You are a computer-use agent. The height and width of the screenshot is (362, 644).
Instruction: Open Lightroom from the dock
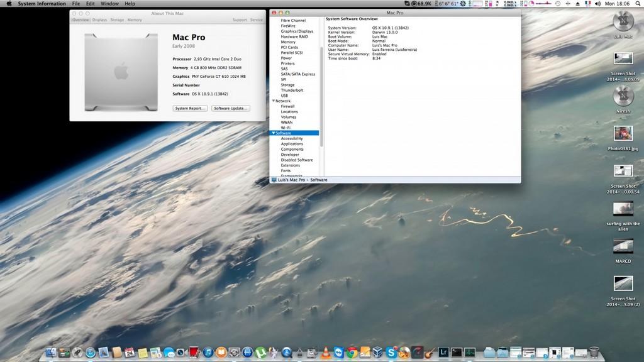tap(443, 353)
